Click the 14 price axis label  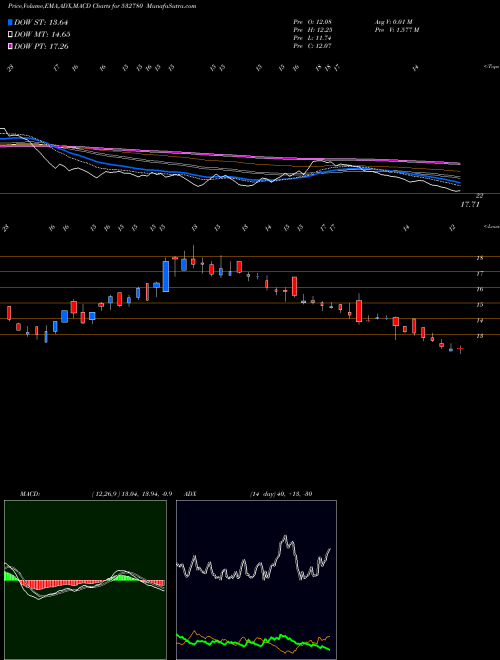[x=479, y=320]
